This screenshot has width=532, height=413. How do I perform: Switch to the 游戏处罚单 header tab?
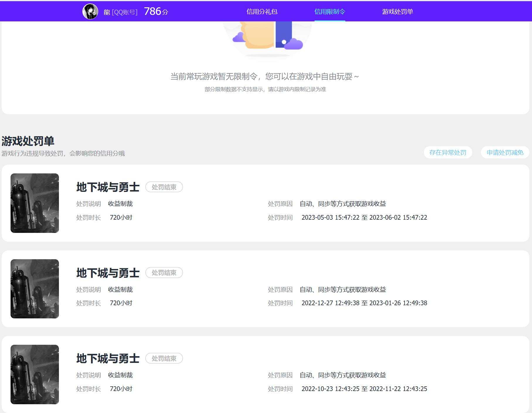click(x=397, y=12)
